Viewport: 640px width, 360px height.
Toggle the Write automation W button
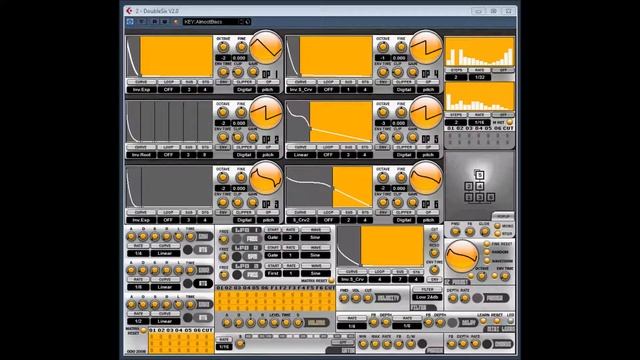(x=164, y=22)
